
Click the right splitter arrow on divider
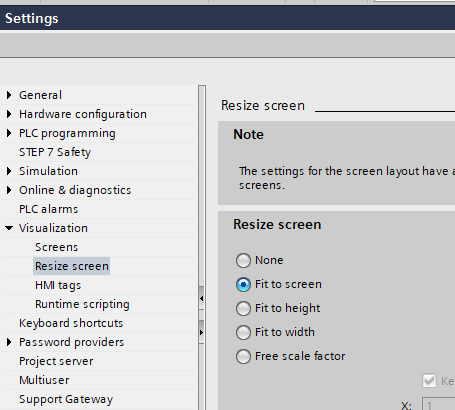tap(201, 332)
